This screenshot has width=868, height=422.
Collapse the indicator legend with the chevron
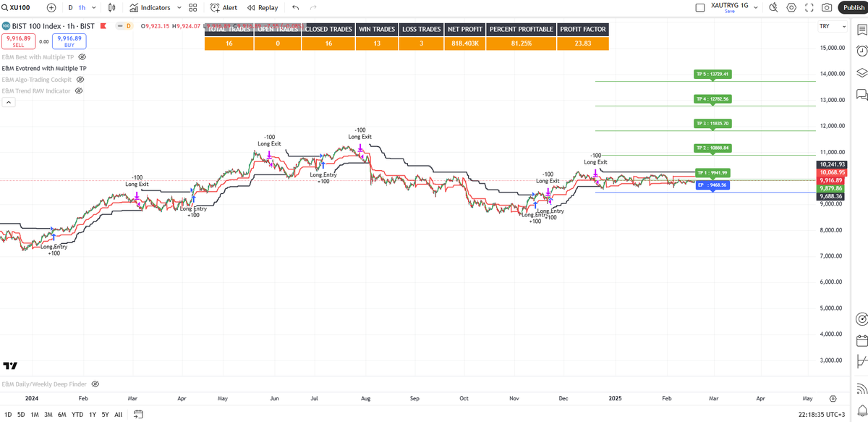pyautogui.click(x=8, y=102)
